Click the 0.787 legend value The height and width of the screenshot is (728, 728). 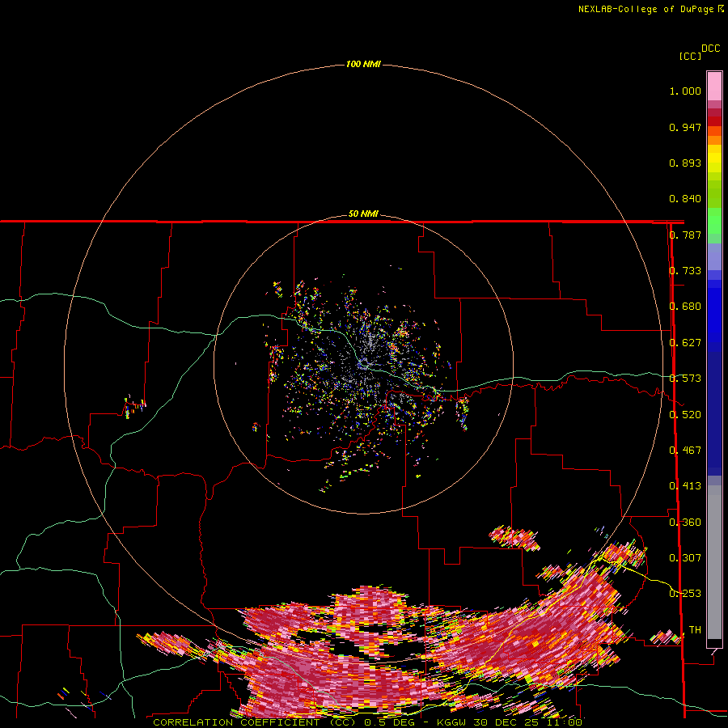point(685,235)
